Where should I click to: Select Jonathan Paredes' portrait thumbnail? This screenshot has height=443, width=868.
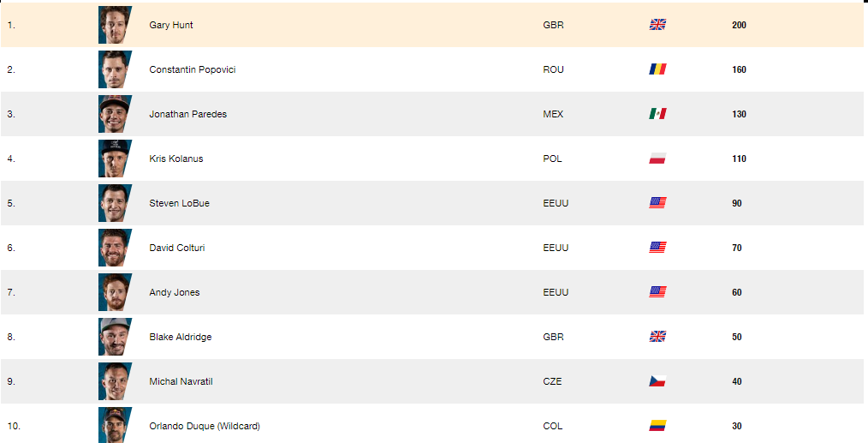coord(116,114)
